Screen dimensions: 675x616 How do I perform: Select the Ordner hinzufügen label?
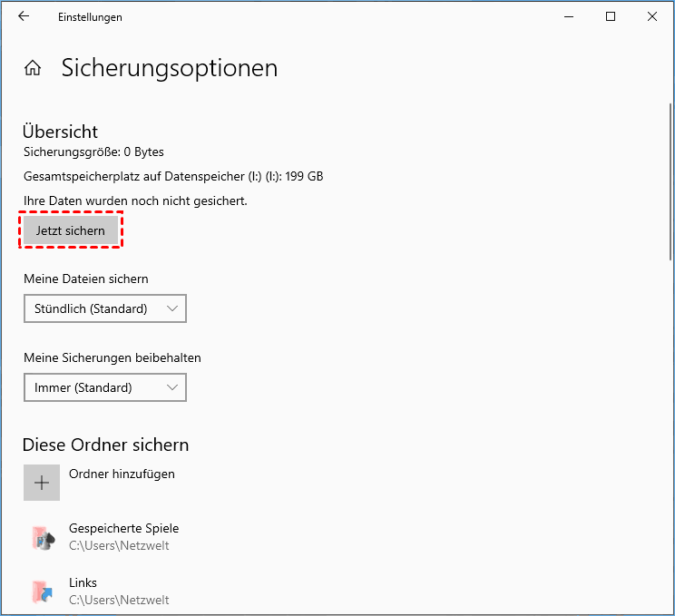[x=122, y=474]
